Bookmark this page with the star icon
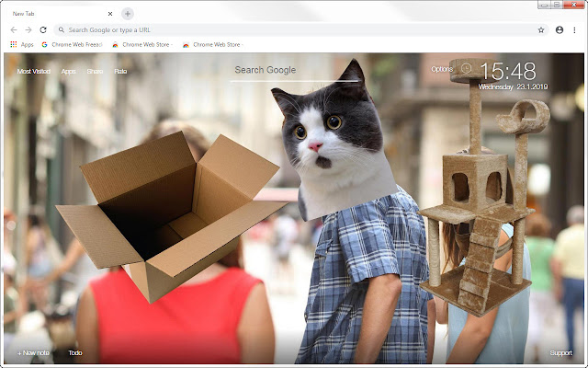 [541, 30]
